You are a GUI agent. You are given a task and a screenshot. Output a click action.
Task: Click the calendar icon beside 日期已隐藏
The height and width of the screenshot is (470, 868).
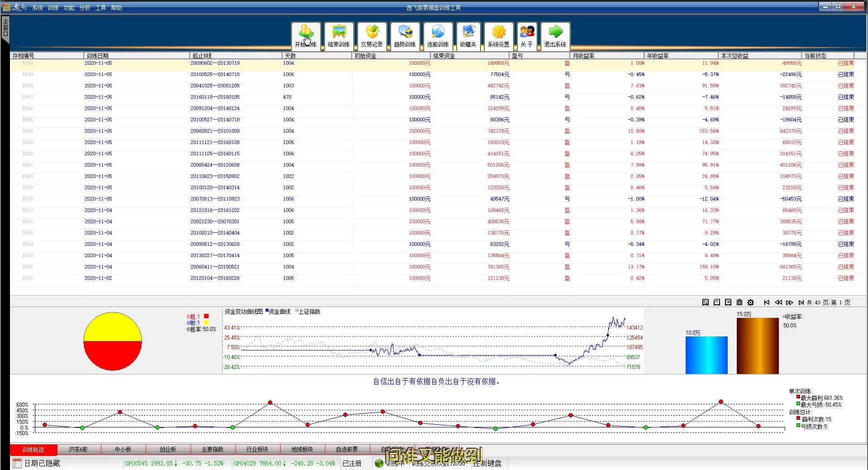[17, 463]
